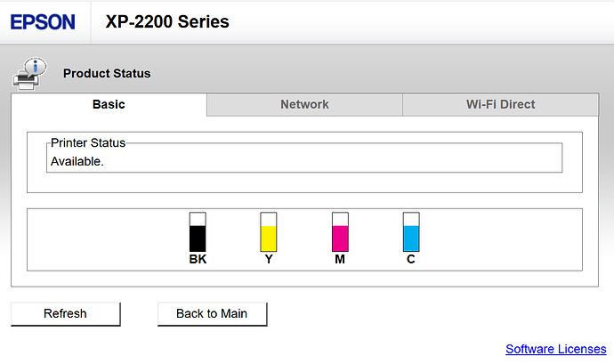Click the Back to Main button
614x364 pixels.
click(x=212, y=313)
